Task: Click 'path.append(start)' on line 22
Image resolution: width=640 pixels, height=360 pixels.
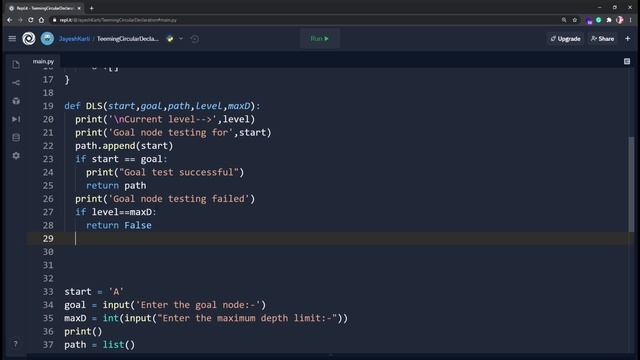Action: pos(124,146)
